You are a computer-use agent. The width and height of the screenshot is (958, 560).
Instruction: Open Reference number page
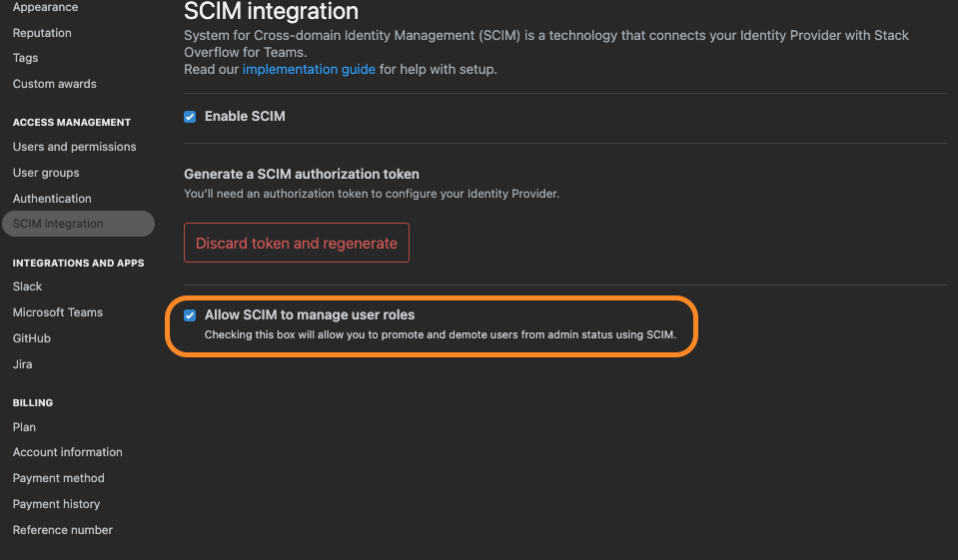click(63, 530)
